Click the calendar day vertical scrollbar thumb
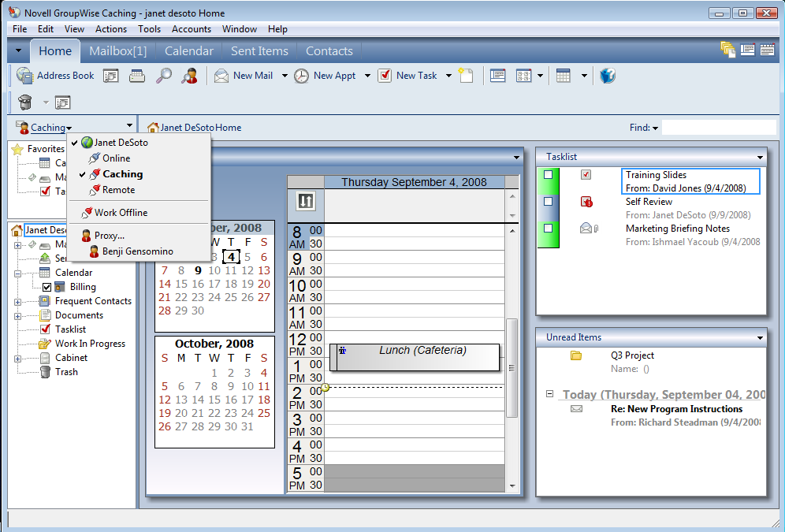The width and height of the screenshot is (785, 532). click(x=512, y=368)
